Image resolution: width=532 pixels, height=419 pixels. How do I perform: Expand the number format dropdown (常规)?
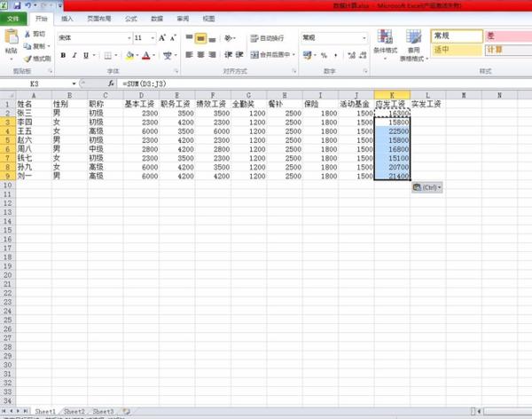pyautogui.click(x=364, y=38)
